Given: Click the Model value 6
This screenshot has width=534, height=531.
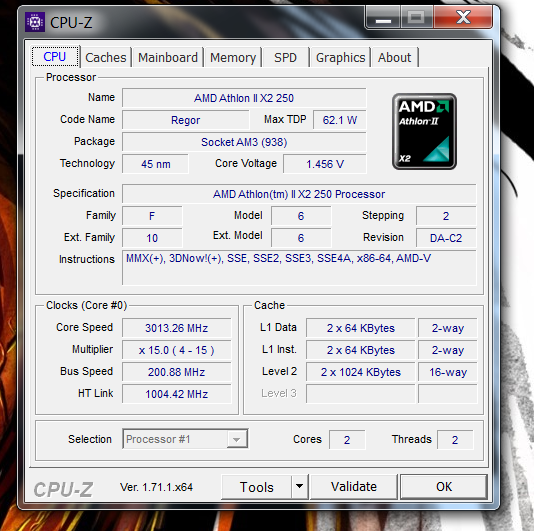Looking at the screenshot, I should pos(301,216).
